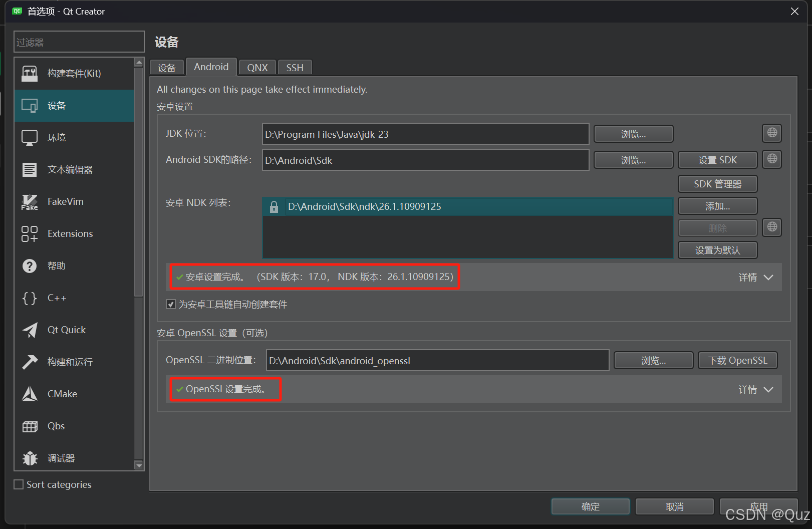Uncheck 为安卓工具链自动创建套件

point(171,304)
